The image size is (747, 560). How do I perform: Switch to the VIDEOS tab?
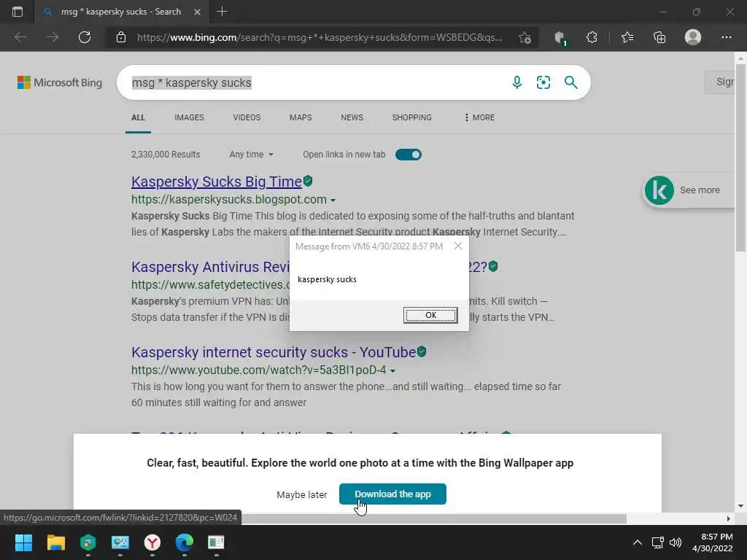pyautogui.click(x=247, y=117)
